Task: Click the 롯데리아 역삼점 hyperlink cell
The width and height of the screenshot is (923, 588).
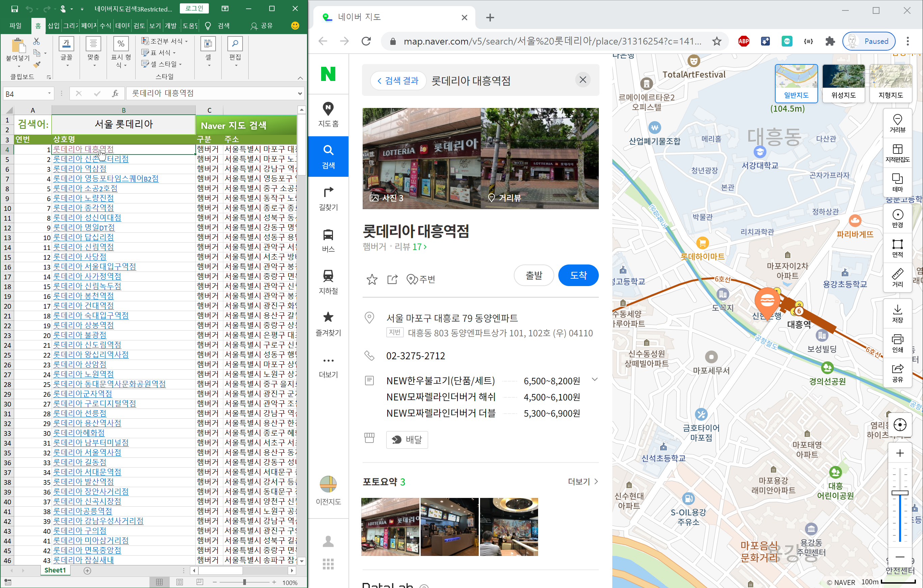Action: point(79,169)
